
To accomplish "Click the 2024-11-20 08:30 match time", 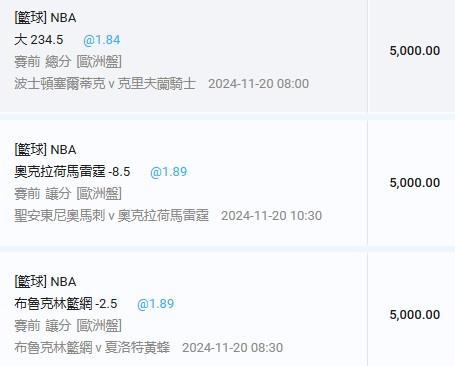I will (233, 348).
